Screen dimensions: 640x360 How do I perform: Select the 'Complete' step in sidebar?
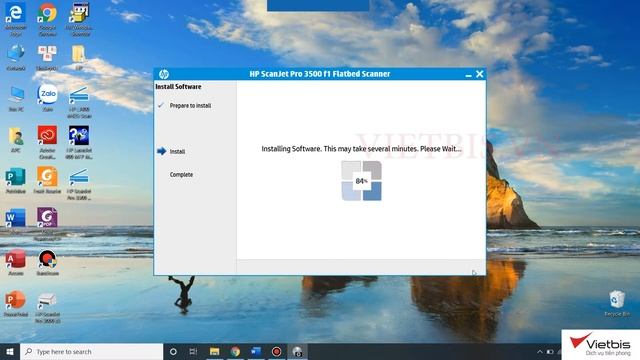tap(181, 175)
